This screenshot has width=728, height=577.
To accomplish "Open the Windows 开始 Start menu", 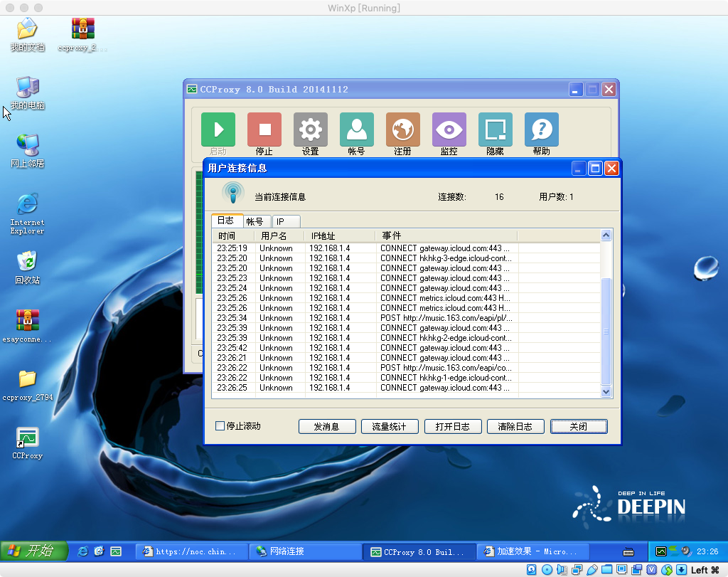I will coord(33,551).
